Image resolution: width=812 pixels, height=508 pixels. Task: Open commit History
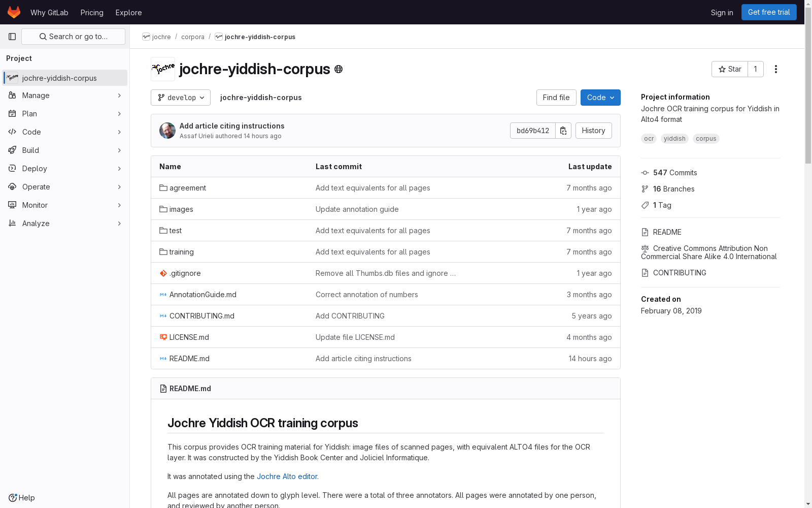pyautogui.click(x=594, y=131)
